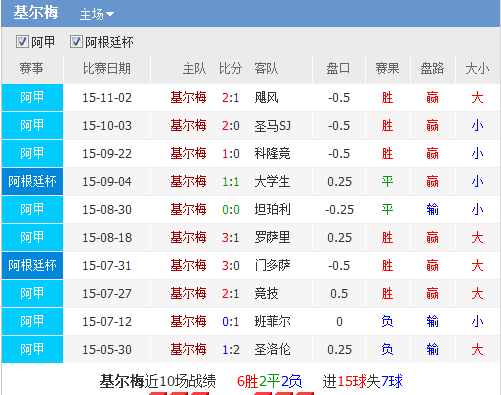The image size is (501, 395).
Task: Open the 科隆竞 team link
Action: coord(272,154)
